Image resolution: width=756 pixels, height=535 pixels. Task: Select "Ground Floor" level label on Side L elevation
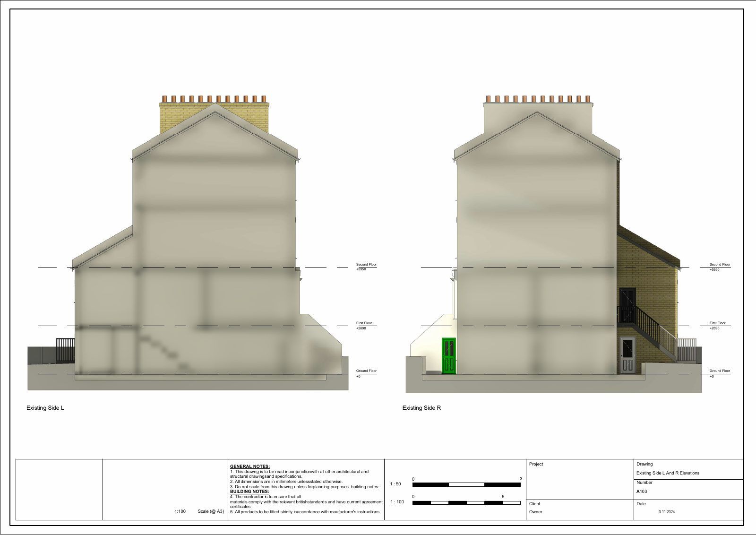366,371
